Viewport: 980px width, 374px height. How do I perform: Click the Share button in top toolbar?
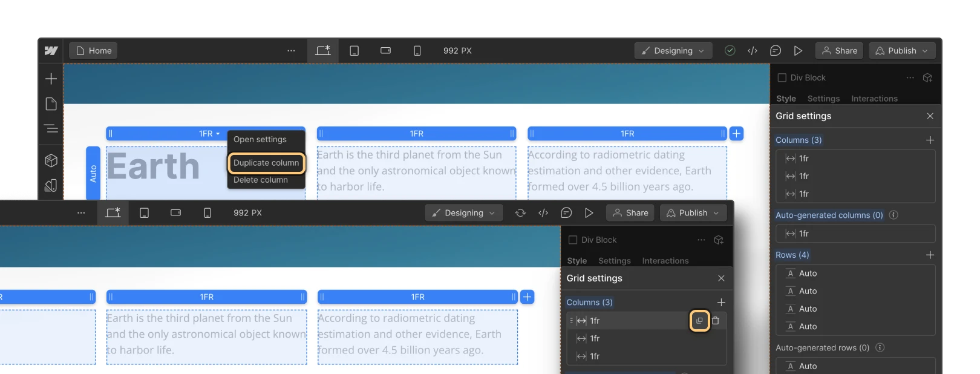tap(839, 51)
